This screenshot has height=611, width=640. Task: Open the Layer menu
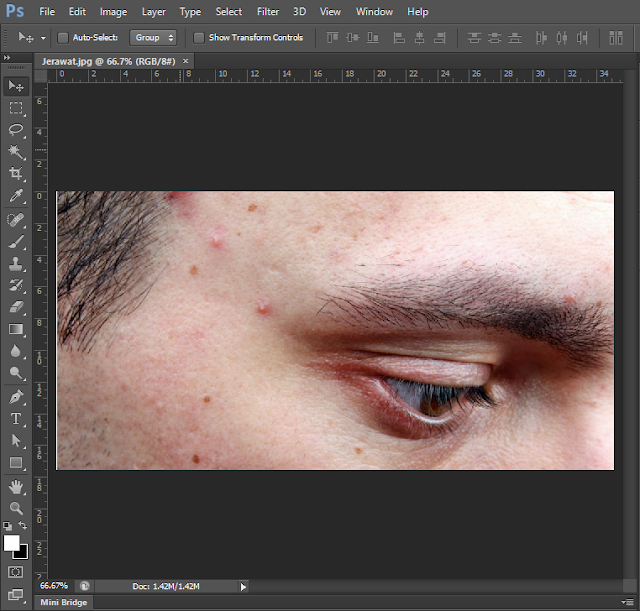153,12
